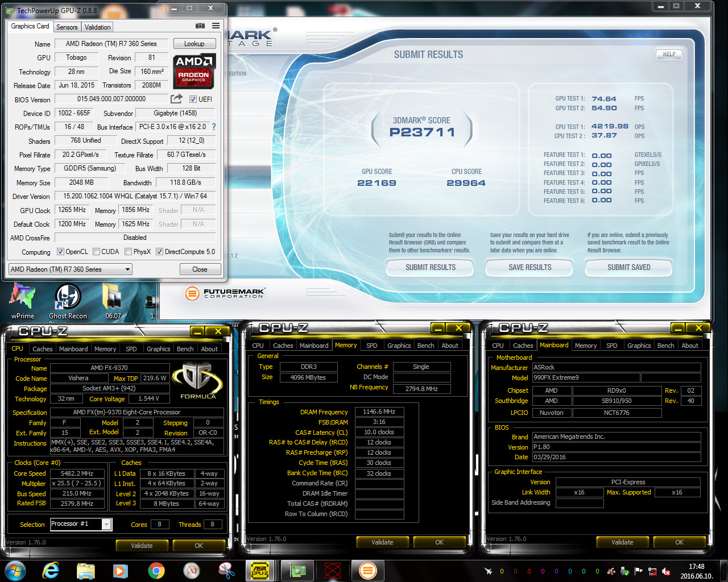
Task: Click the SUBMIT SAVED button
Action: (629, 267)
